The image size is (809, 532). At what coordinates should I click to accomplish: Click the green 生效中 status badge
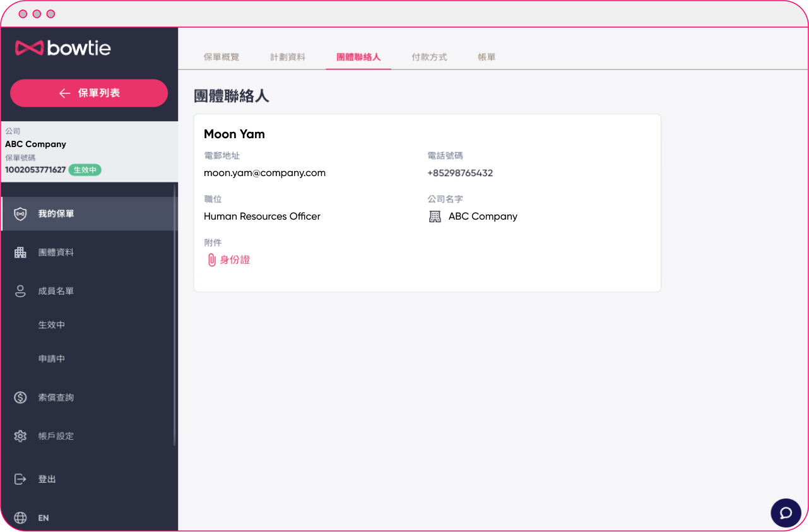tap(85, 170)
